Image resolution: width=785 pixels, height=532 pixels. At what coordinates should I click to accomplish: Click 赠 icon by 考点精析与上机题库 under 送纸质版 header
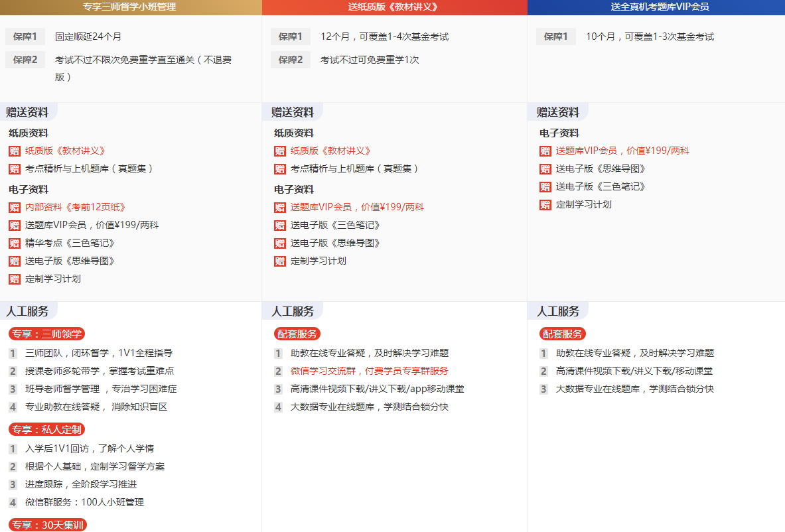tap(280, 169)
